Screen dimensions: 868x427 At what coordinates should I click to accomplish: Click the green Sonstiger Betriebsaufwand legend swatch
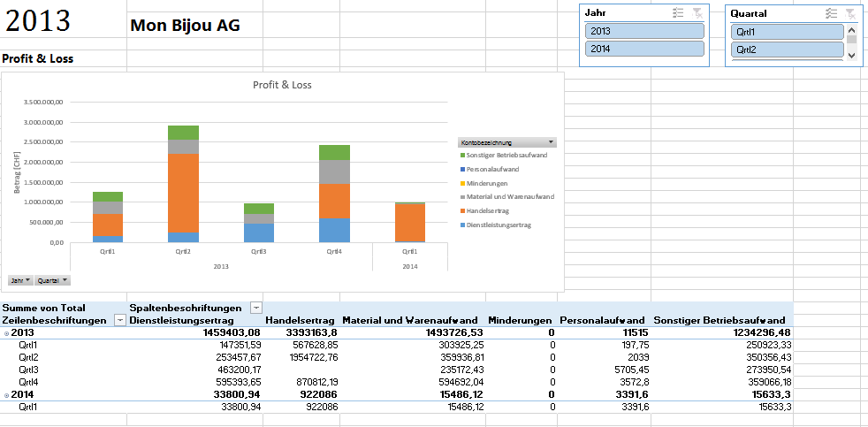point(461,156)
